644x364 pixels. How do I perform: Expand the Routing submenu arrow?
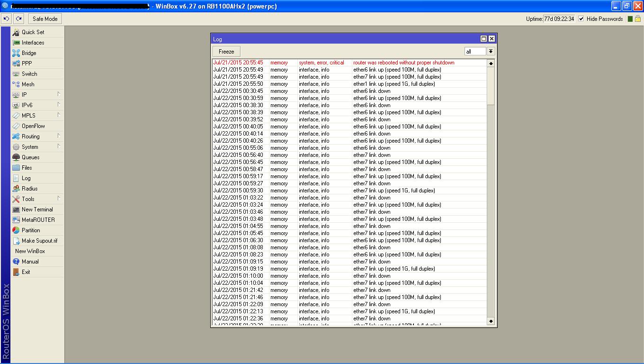click(59, 136)
